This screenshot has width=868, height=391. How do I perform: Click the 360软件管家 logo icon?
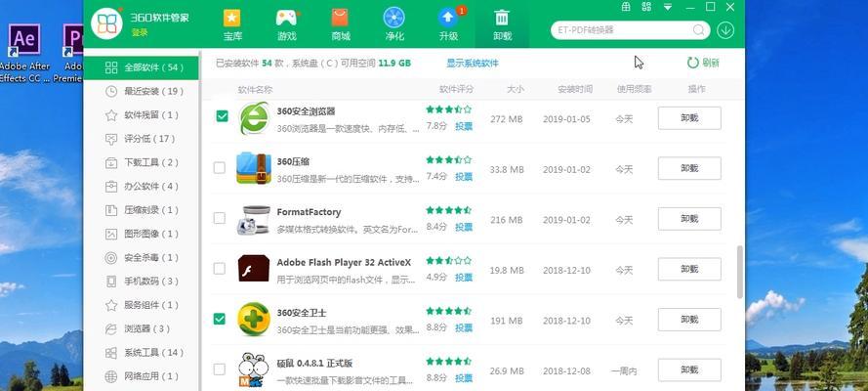[x=106, y=23]
